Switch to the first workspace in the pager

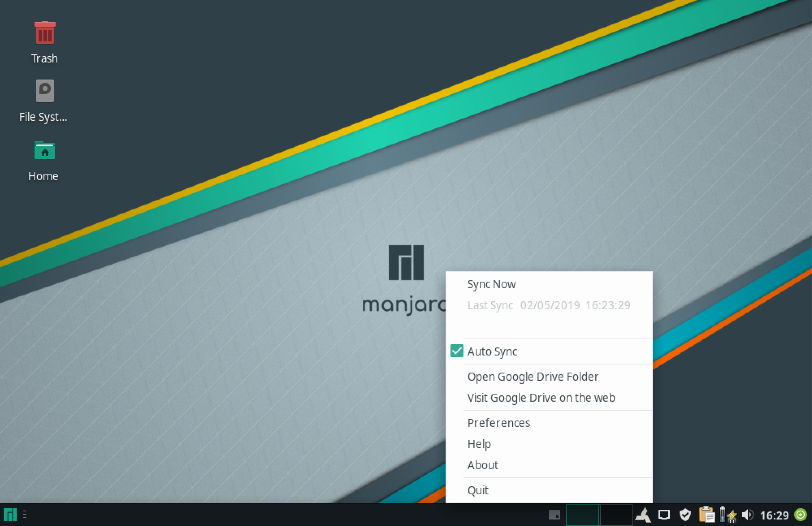pyautogui.click(x=582, y=515)
